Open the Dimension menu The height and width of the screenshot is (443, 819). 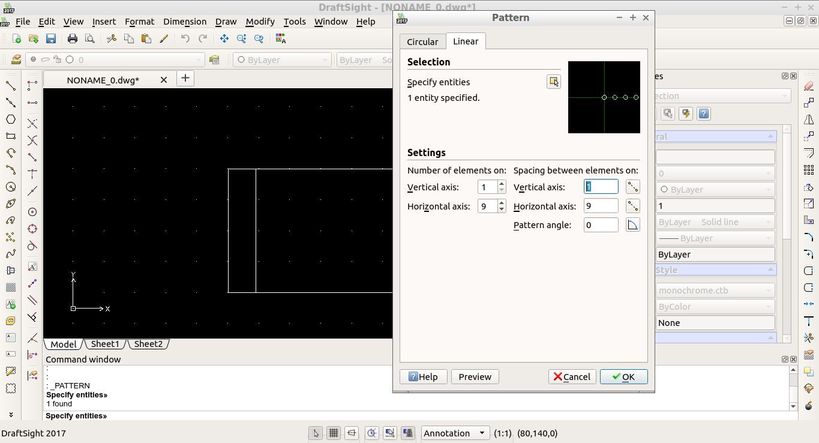click(185, 21)
